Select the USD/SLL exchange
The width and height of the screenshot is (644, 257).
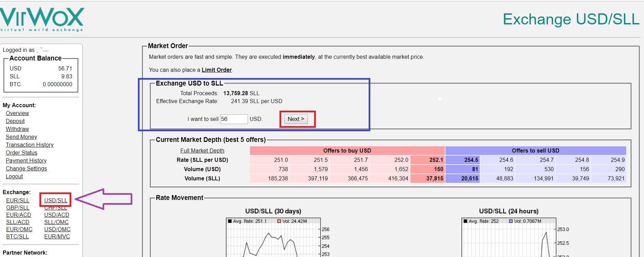point(56,200)
